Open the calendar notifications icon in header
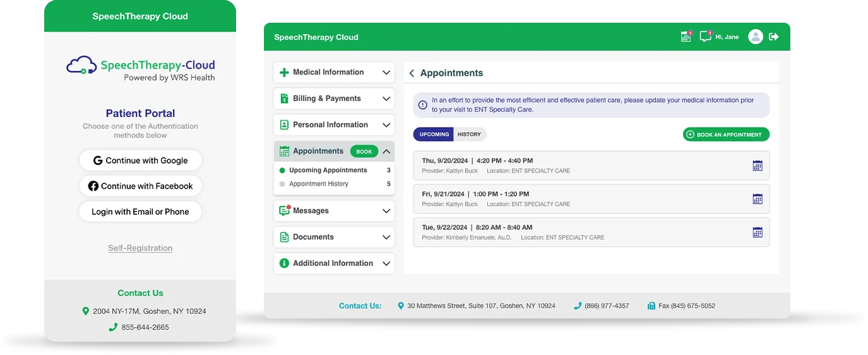Image resolution: width=868 pixels, height=355 pixels. [x=686, y=37]
